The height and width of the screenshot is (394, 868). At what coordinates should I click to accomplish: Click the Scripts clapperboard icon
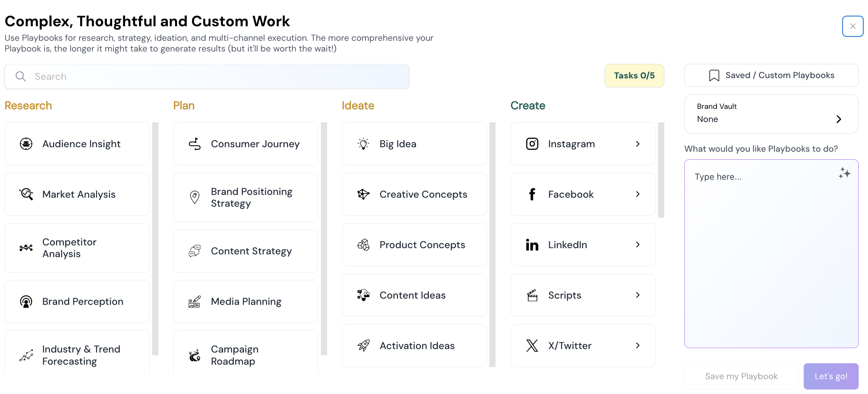click(532, 295)
